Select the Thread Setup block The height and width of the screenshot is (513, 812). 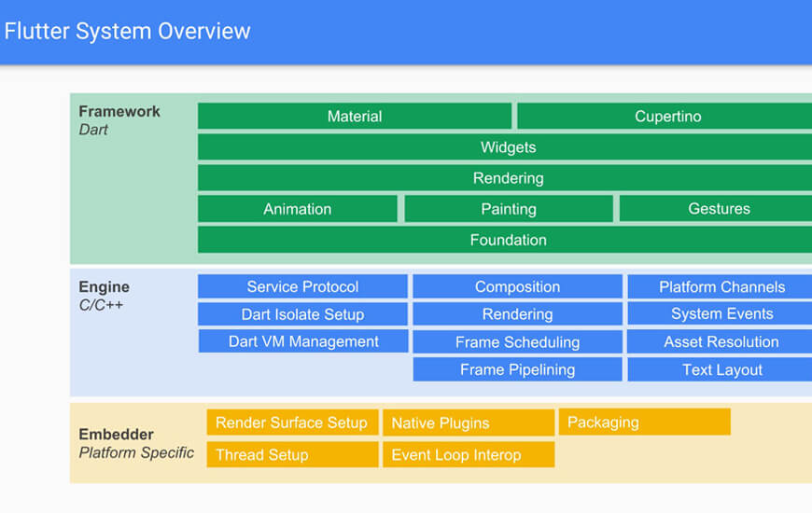point(292,454)
